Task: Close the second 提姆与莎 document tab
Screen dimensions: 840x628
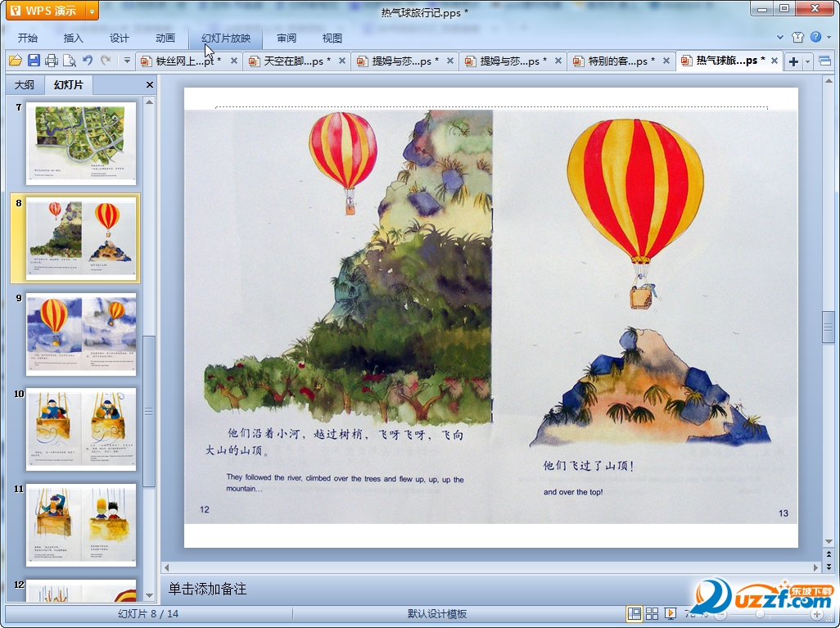Action: (558, 61)
